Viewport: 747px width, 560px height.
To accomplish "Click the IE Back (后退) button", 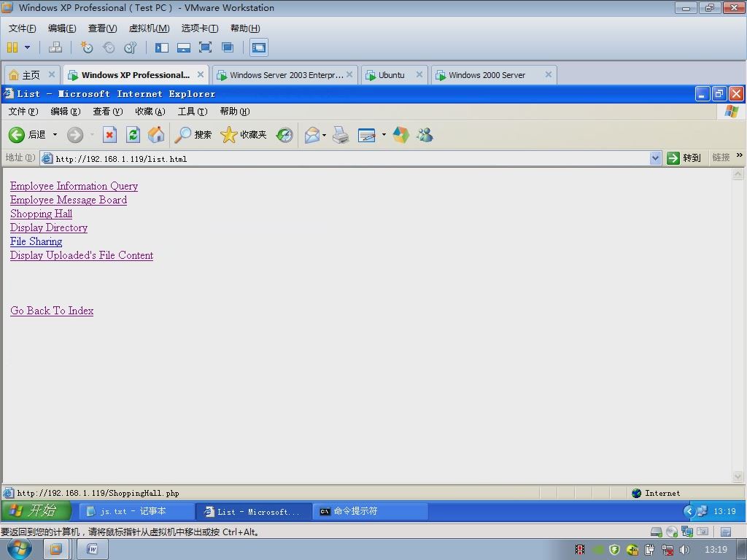I will 27,135.
